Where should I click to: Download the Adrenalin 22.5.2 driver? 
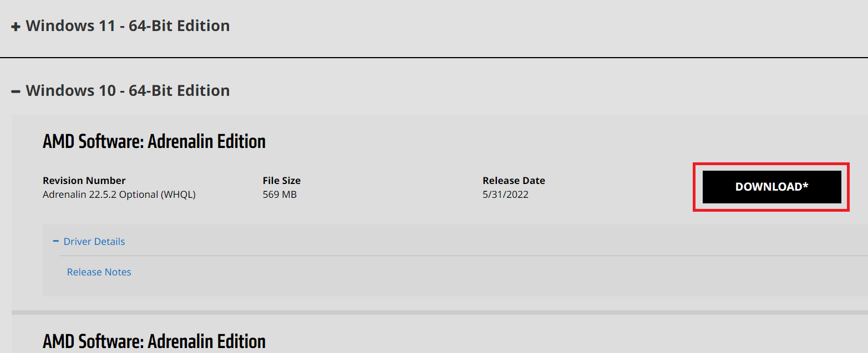[x=771, y=187]
